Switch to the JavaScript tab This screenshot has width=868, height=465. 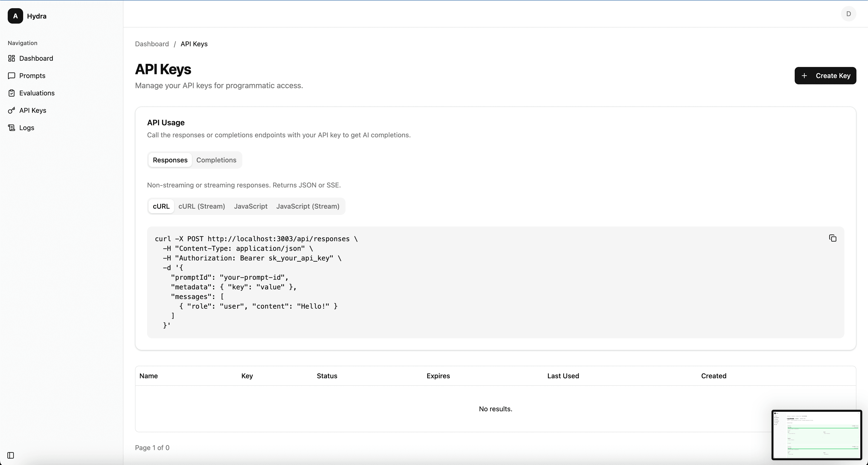[251, 206]
